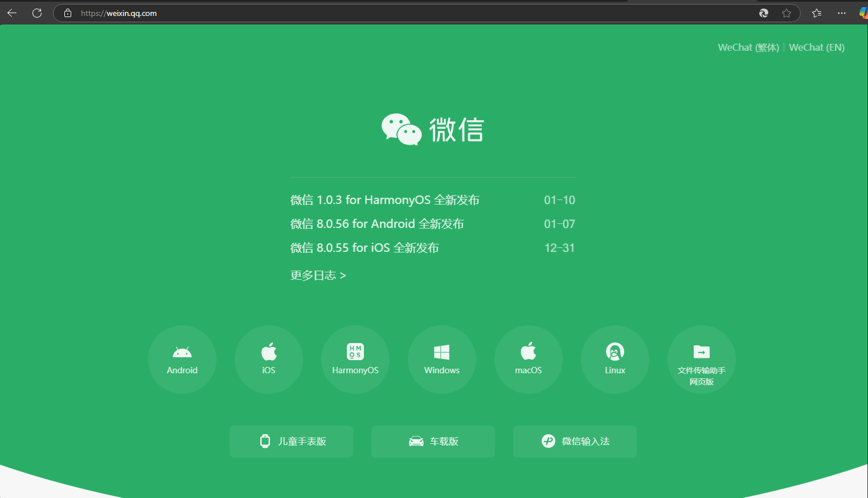Click the 微信输入法 input method button
The height and width of the screenshot is (498, 868).
pos(575,442)
